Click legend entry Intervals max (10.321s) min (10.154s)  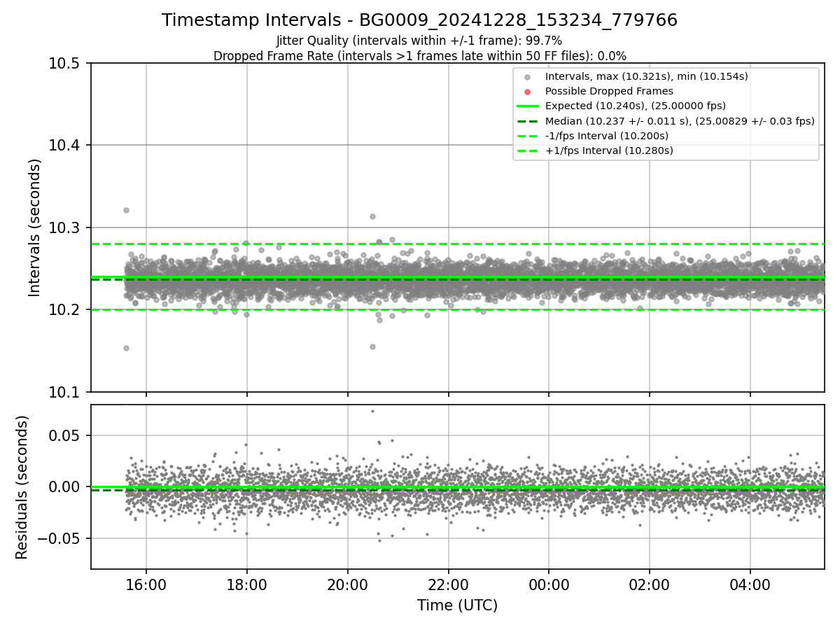click(x=646, y=76)
